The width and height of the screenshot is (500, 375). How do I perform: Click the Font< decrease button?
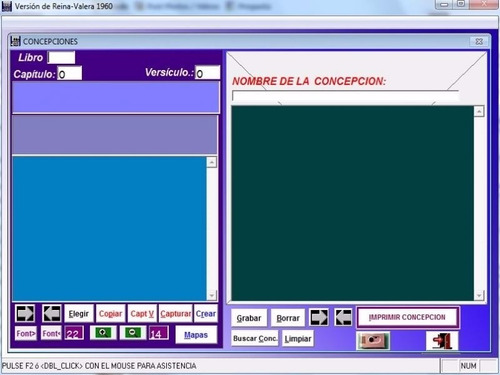click(51, 333)
